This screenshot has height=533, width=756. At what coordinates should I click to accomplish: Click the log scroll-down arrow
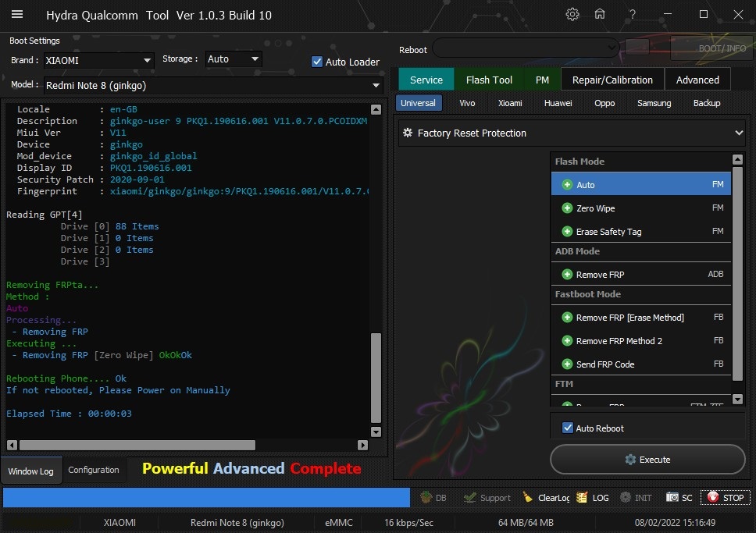point(376,432)
